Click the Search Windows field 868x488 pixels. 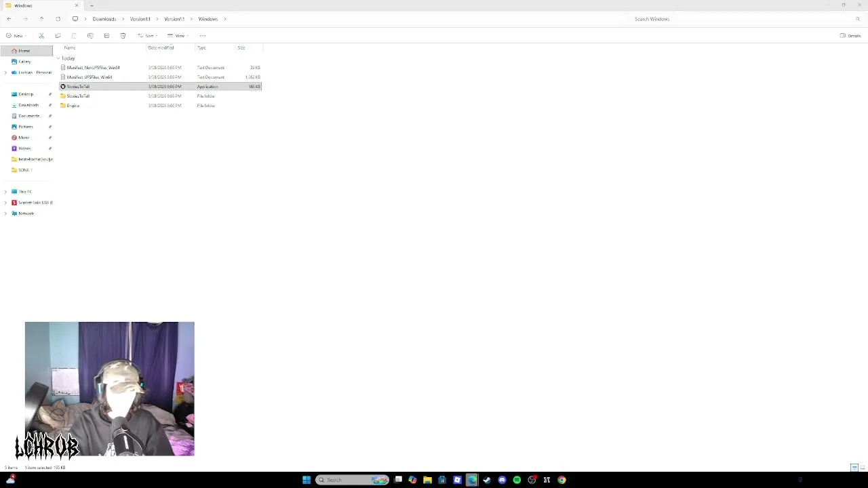pos(746,19)
